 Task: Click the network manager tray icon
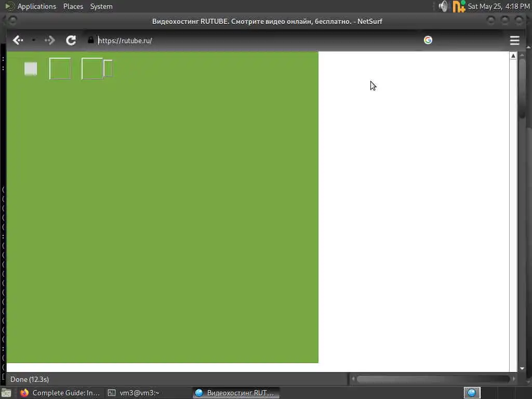click(459, 6)
